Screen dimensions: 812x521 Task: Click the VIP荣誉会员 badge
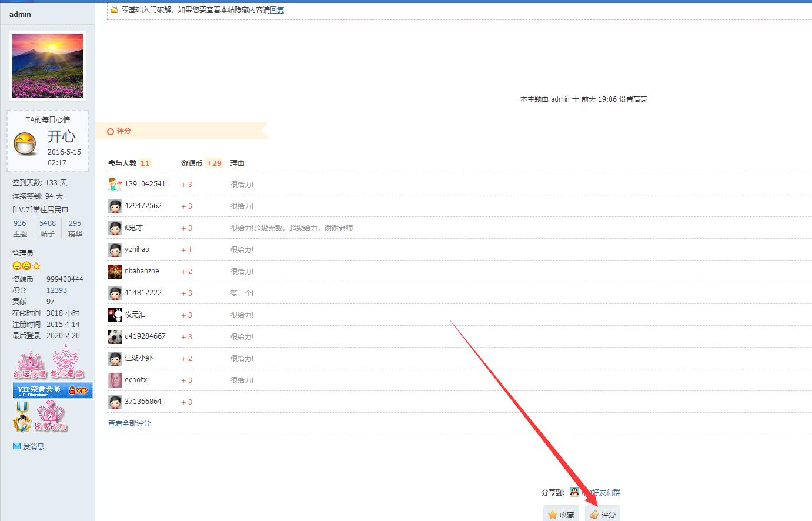click(x=53, y=390)
